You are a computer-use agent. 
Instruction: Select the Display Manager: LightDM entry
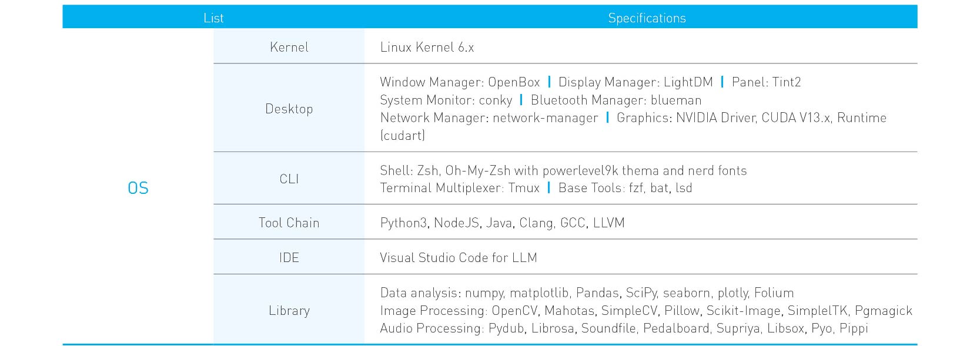pos(636,82)
